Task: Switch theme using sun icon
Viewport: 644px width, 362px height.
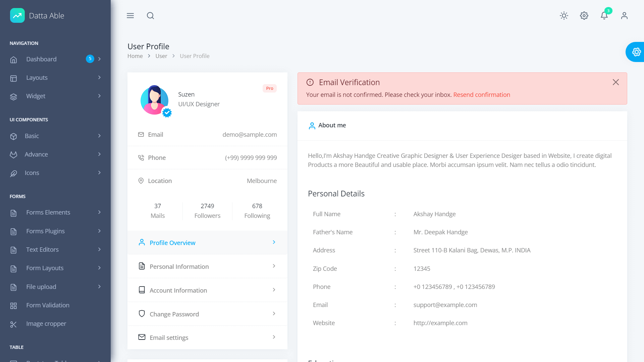Action: (x=564, y=16)
